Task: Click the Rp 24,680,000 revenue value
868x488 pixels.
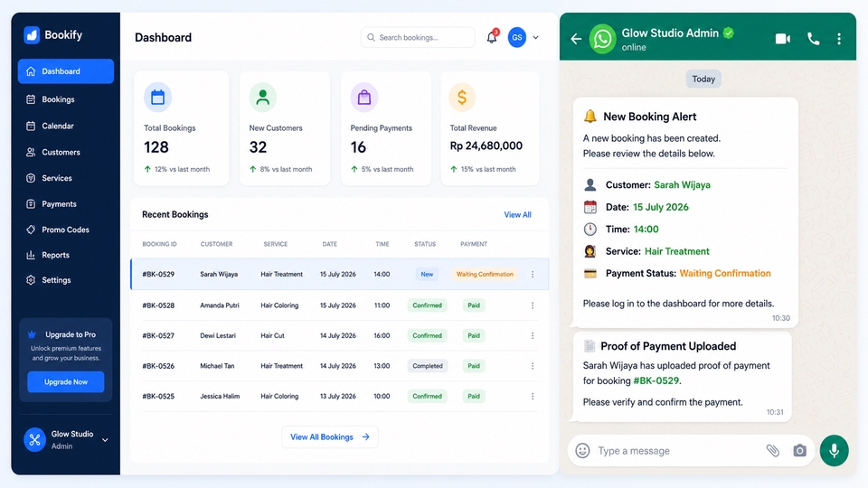Action: pos(486,146)
